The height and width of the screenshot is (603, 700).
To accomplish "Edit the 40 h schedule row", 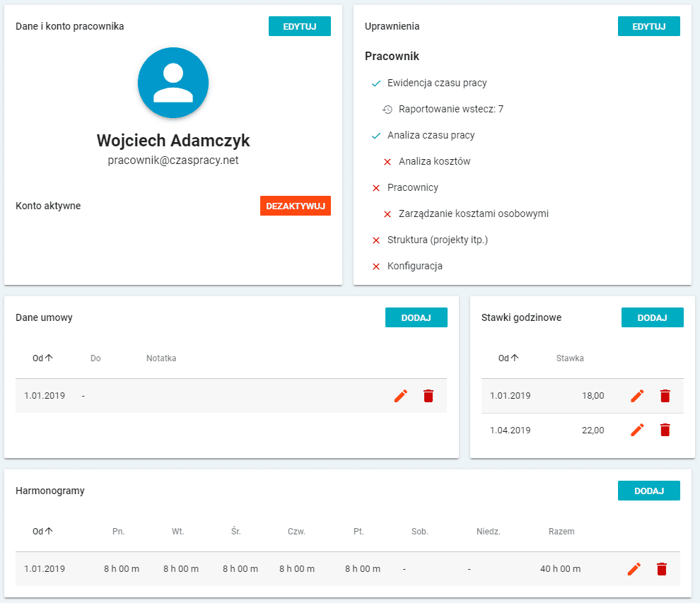I will (x=634, y=569).
